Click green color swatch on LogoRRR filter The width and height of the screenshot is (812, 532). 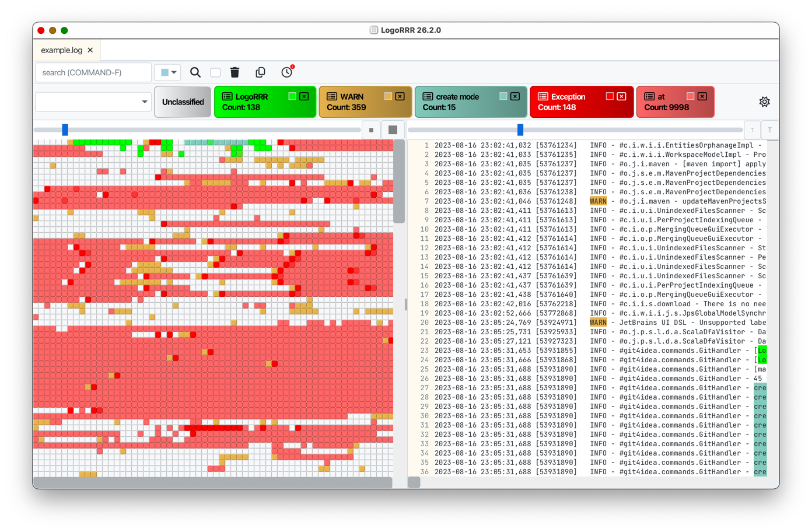click(x=292, y=96)
